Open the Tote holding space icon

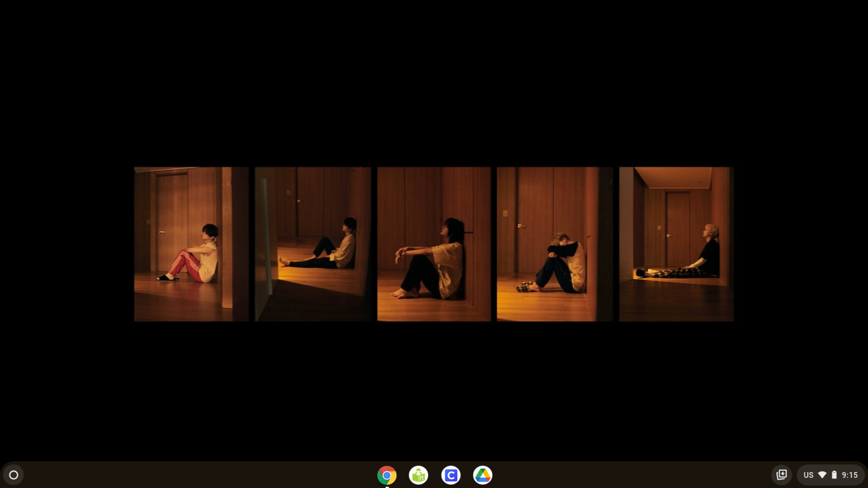coord(782,475)
